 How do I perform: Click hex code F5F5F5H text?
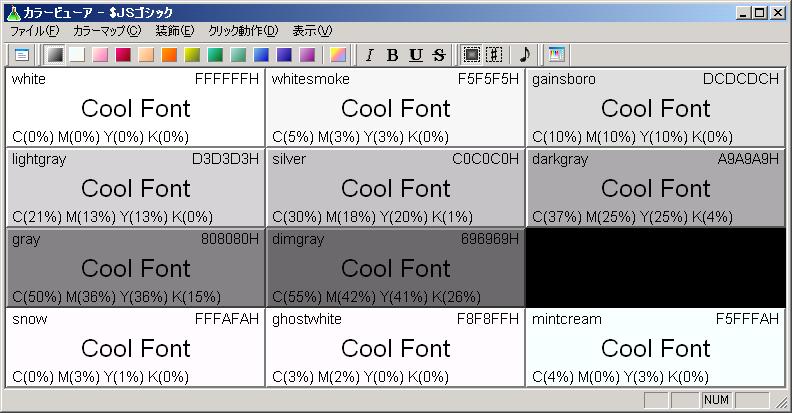point(488,79)
